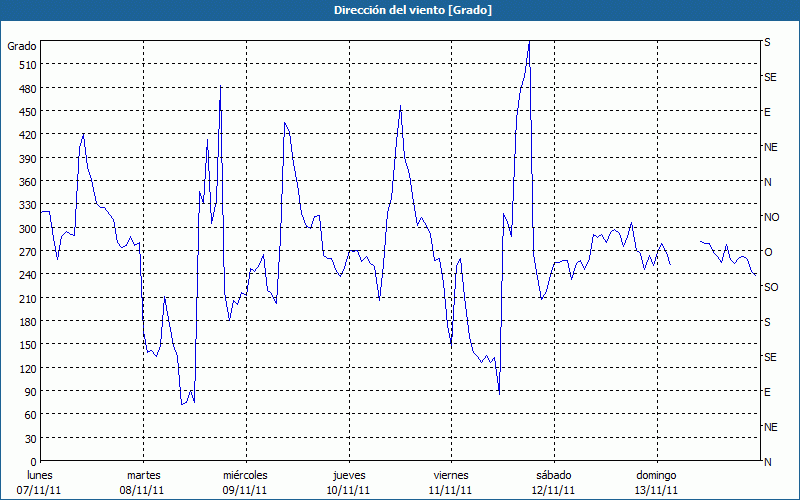Select the 'lunes 07/11/11' date label
The height and width of the screenshot is (500, 800).
click(x=40, y=482)
